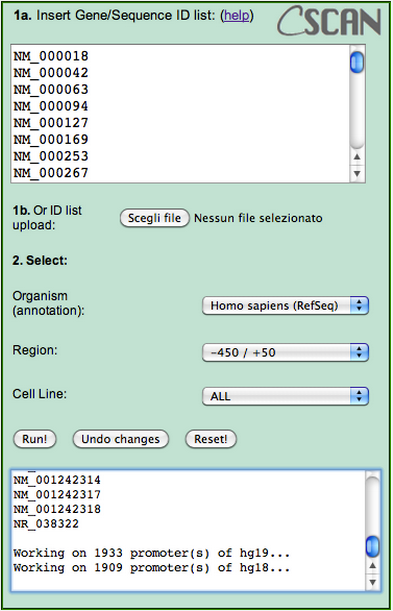
Task: Click NR_038322 in the output log
Action: (x=46, y=524)
